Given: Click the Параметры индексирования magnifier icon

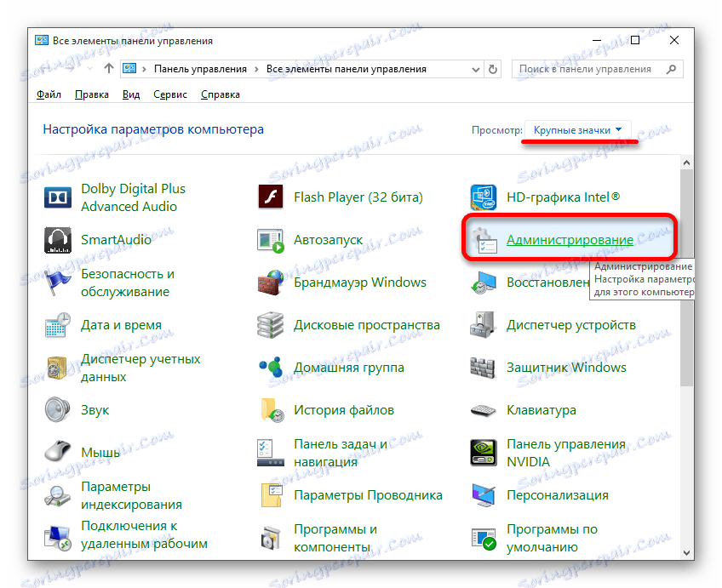Looking at the screenshot, I should [x=58, y=495].
